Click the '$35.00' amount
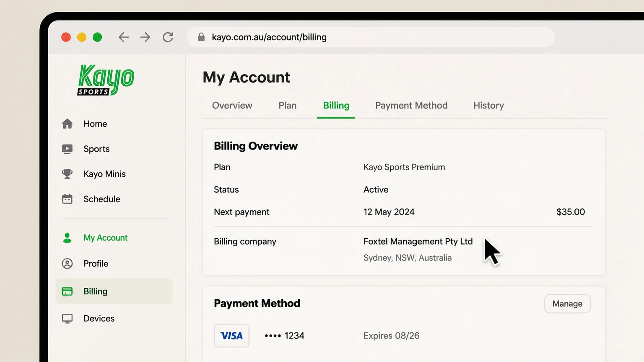644x362 pixels. click(x=571, y=212)
